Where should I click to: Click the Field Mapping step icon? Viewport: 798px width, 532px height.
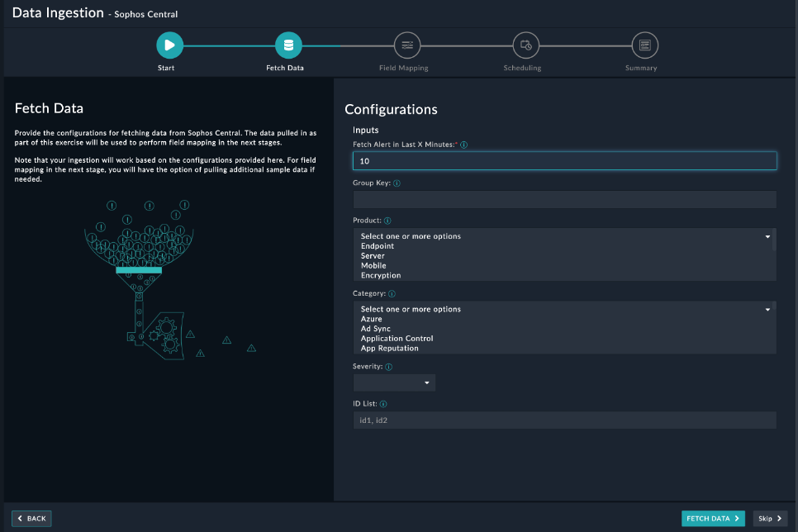click(406, 45)
